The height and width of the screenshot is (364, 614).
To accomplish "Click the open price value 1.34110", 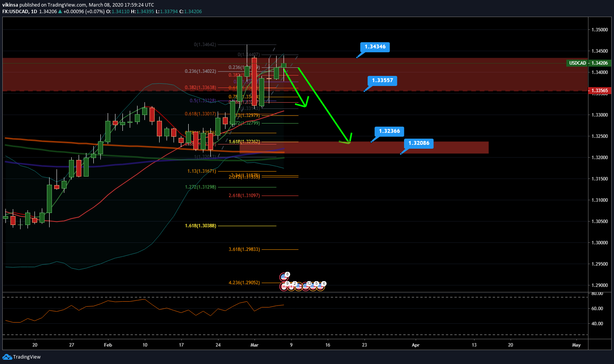I will point(120,12).
